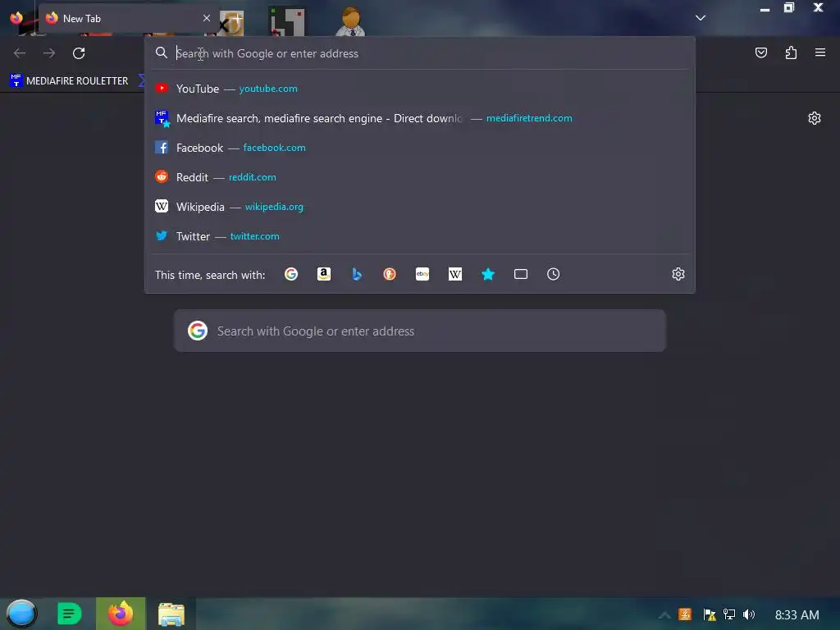The width and height of the screenshot is (840, 630).
Task: Search bookmarks with star icon
Action: 487,274
